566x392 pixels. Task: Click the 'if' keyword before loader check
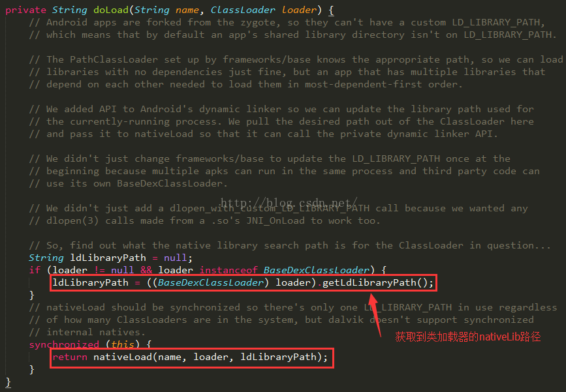[35, 270]
